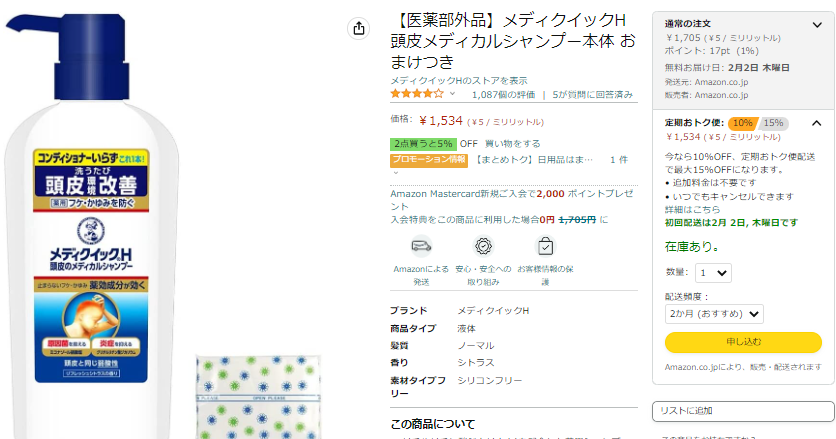Click the 初回配送 green delivery notice

(731, 222)
